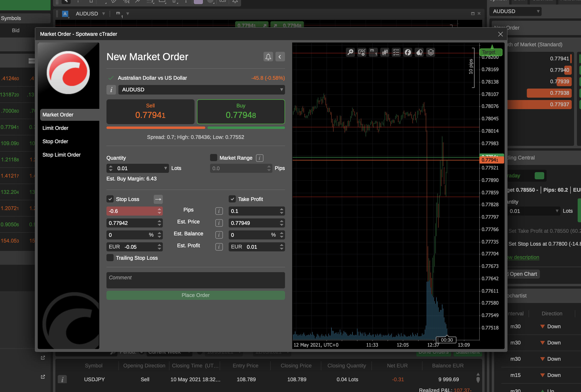Click the Sell 0.77941 button
The width and height of the screenshot is (581, 392).
(150, 112)
